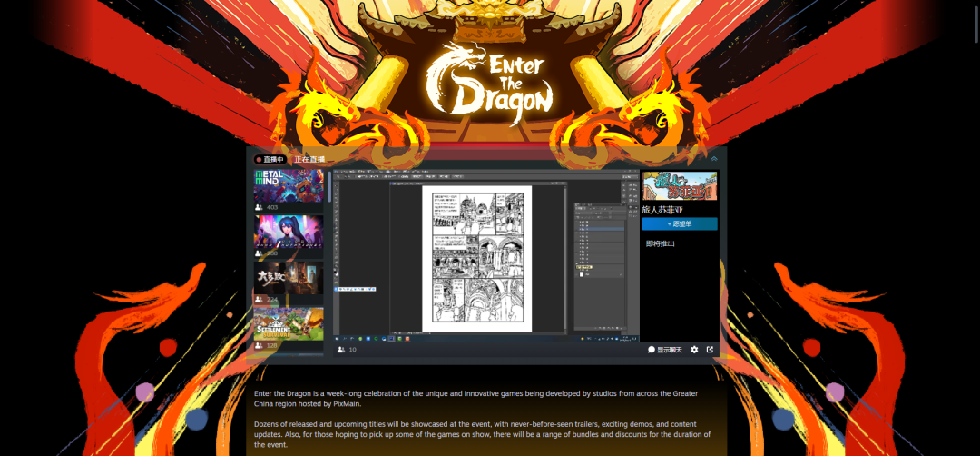Click the Enter The Dragon logo

490,84
